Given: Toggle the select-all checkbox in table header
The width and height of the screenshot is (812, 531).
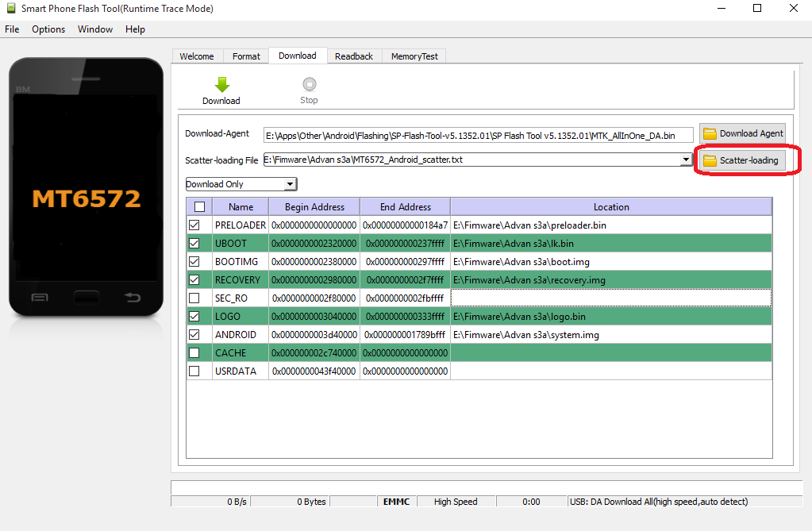Looking at the screenshot, I should click(199, 207).
